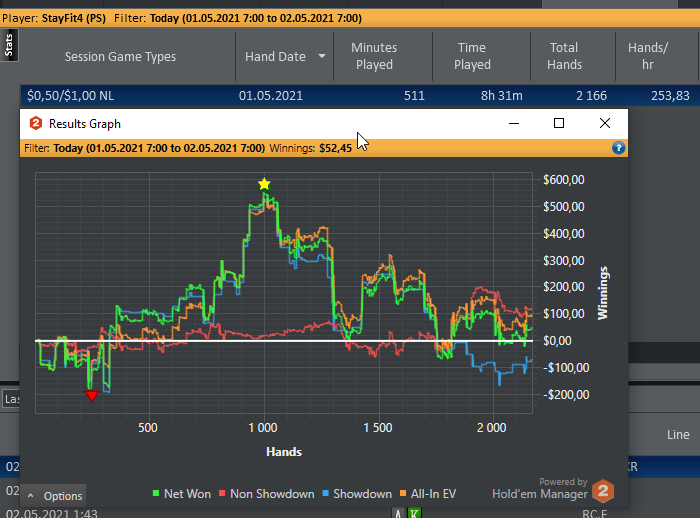Viewport: 700px width, 518px height.
Task: Expand the Options panel chevron
Action: click(31, 496)
